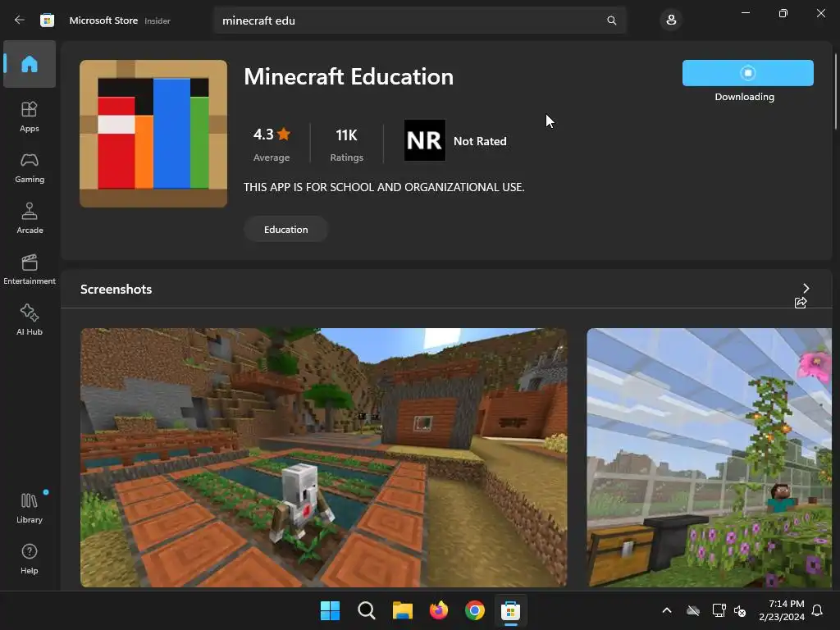The width and height of the screenshot is (840, 630).
Task: Click the Education category tag
Action: tap(286, 230)
